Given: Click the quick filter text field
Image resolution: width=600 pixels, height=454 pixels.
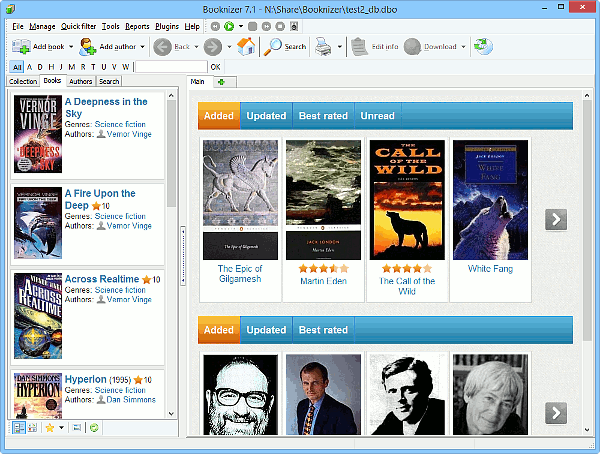Looking at the screenshot, I should pyautogui.click(x=171, y=67).
